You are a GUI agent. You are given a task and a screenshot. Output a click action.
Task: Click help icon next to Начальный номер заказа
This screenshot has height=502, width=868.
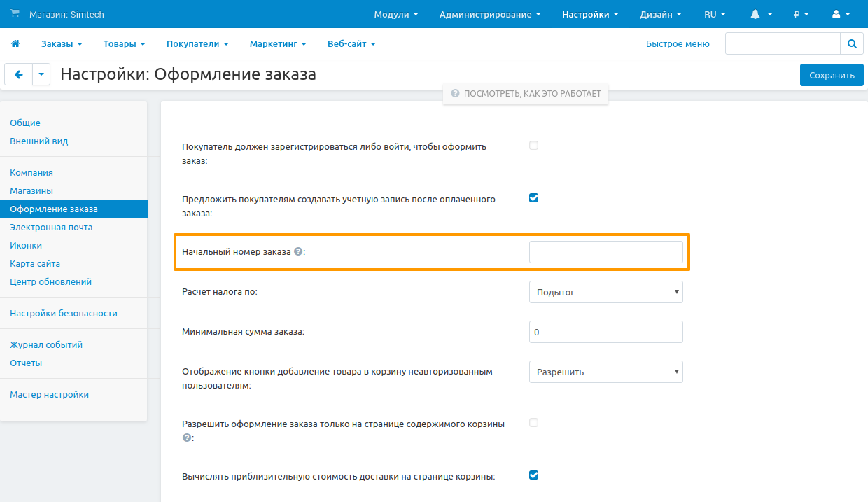[x=298, y=252]
